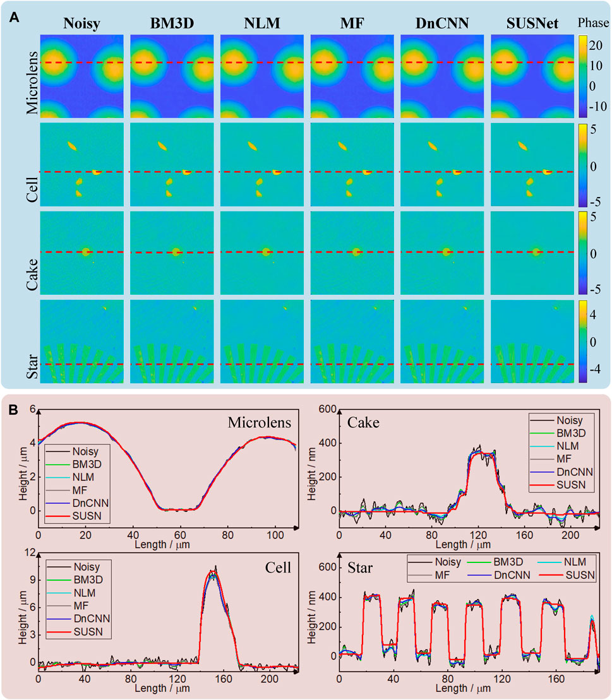
Task: Click the Phase colorbar label
Action: coord(593,23)
